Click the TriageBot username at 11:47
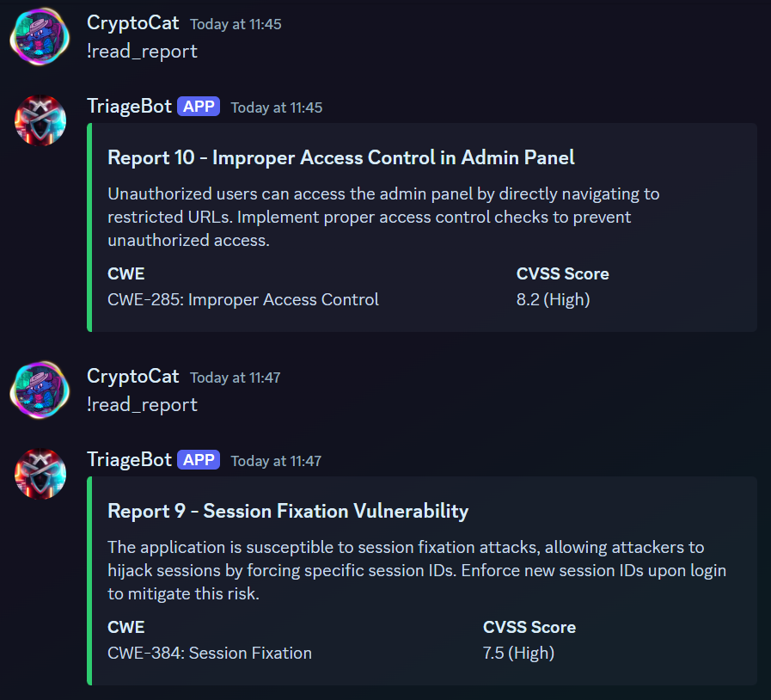The height and width of the screenshot is (700, 771). (129, 459)
